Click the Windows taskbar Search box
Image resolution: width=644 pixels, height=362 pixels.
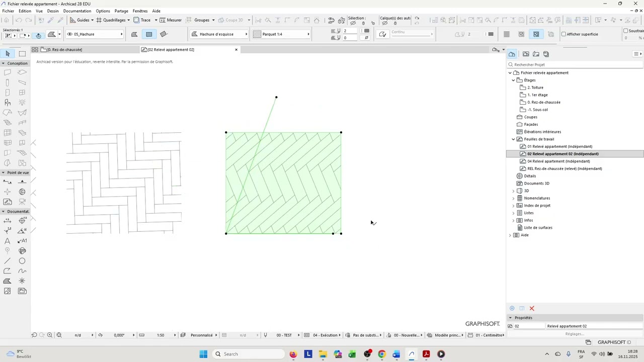coord(248,354)
